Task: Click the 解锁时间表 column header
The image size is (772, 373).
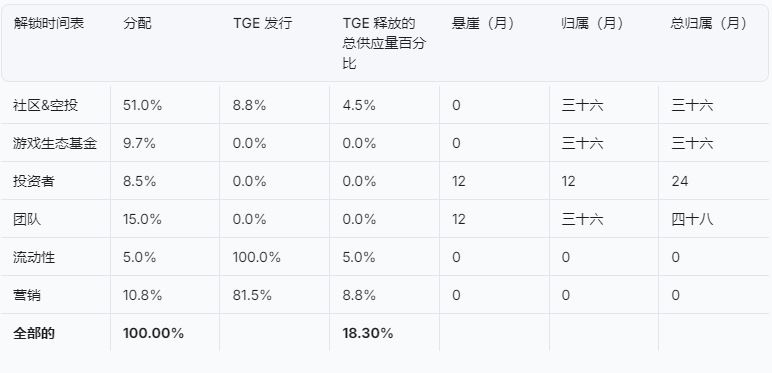Action: pos(48,24)
